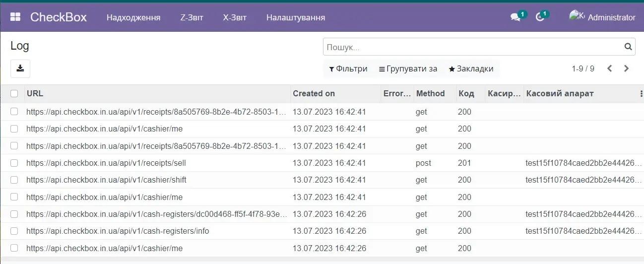Click the download export button
644x264 pixels.
(20, 68)
